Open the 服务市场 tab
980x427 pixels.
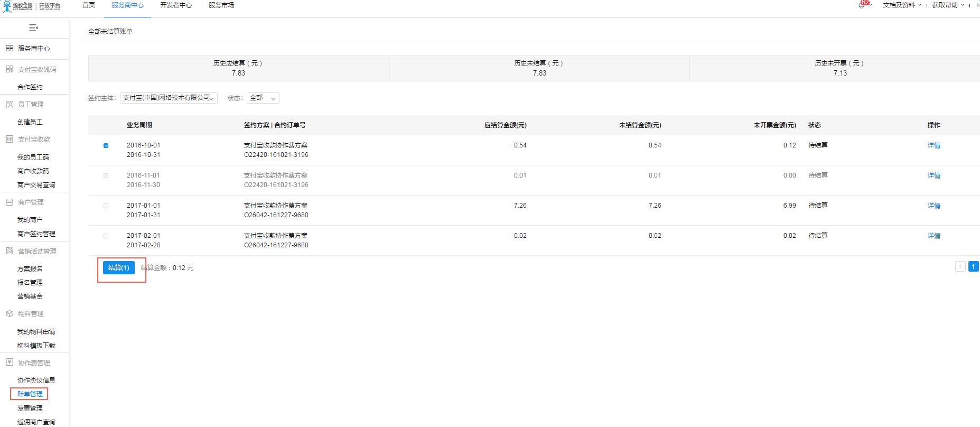point(221,5)
